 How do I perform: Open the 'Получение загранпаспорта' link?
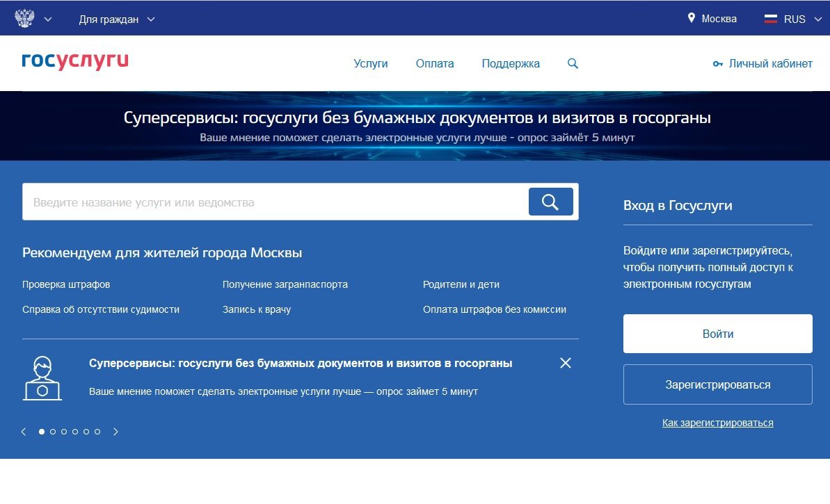tap(285, 284)
